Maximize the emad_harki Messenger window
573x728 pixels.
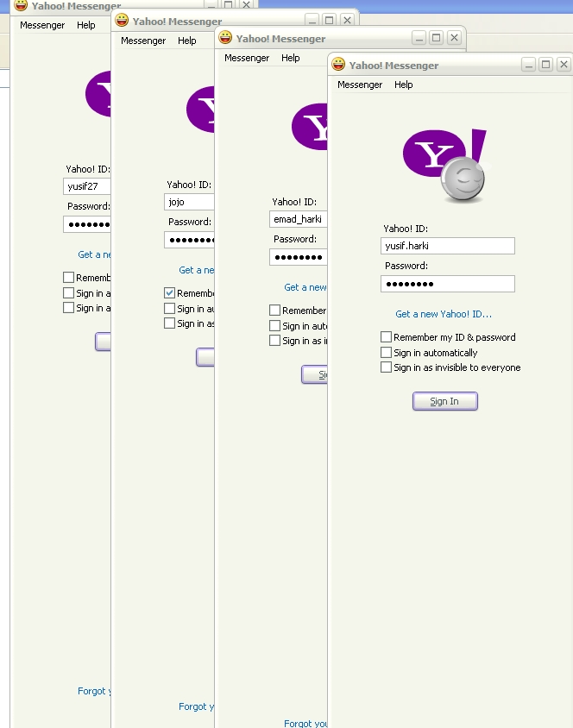point(437,38)
